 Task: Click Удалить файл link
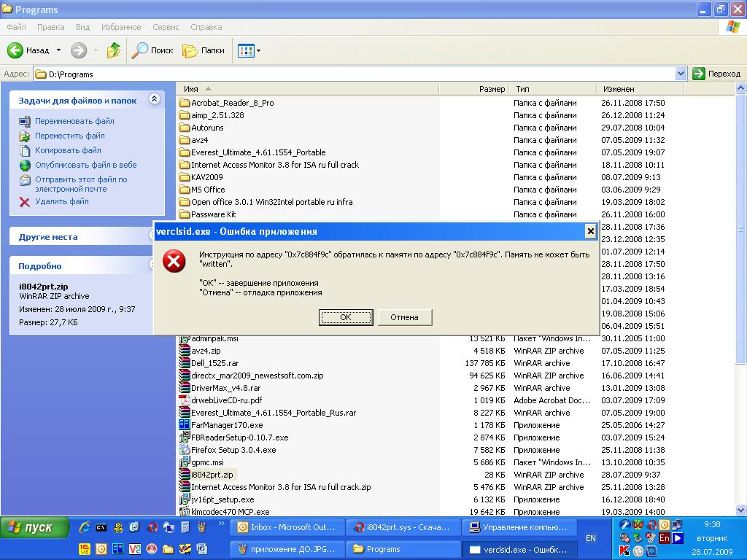61,201
